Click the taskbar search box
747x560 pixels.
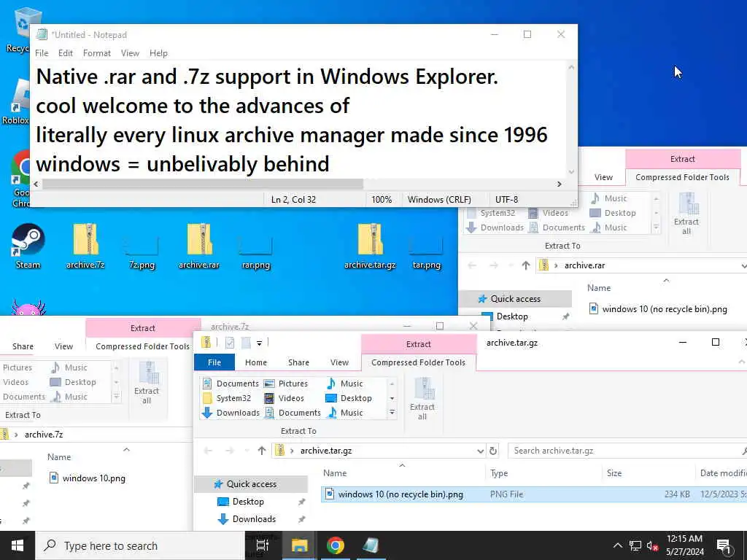(x=140, y=545)
